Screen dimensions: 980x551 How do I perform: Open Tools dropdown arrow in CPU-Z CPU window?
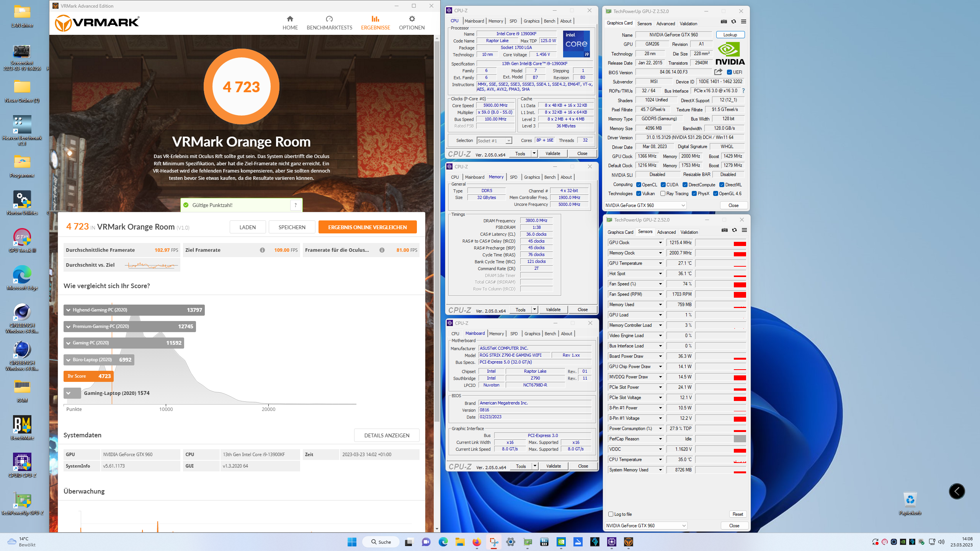[534, 153]
